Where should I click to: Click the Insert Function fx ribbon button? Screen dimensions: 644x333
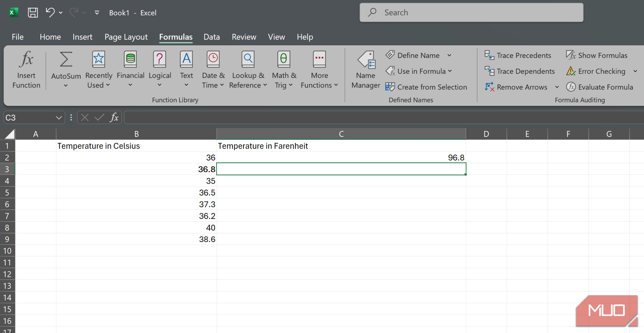[x=26, y=70]
